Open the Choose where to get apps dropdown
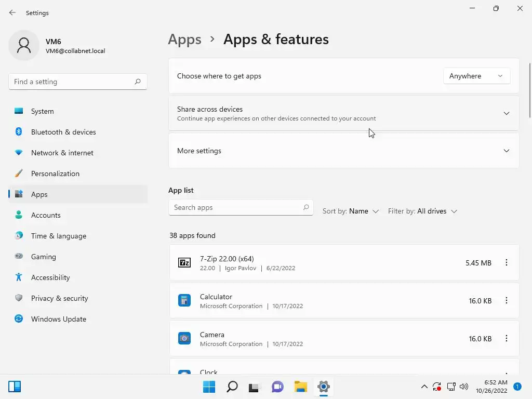The height and width of the screenshot is (399, 532). 476,76
